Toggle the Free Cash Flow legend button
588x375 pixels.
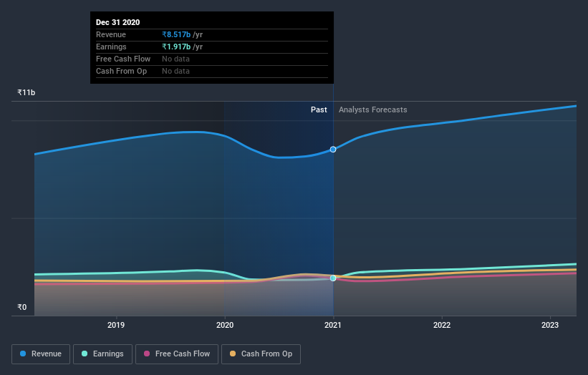click(x=177, y=354)
